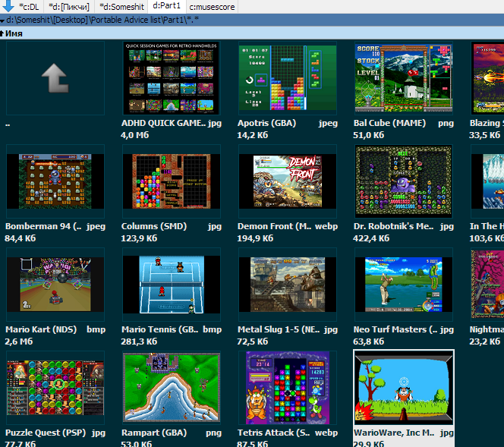Select the Puzzle Quest (PSP) thumbnail

pos(55,388)
